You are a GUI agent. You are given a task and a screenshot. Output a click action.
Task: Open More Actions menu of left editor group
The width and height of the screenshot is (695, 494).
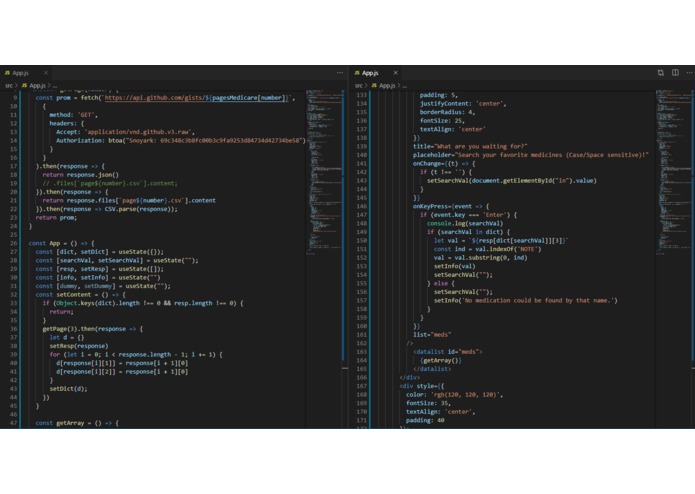[x=340, y=73]
